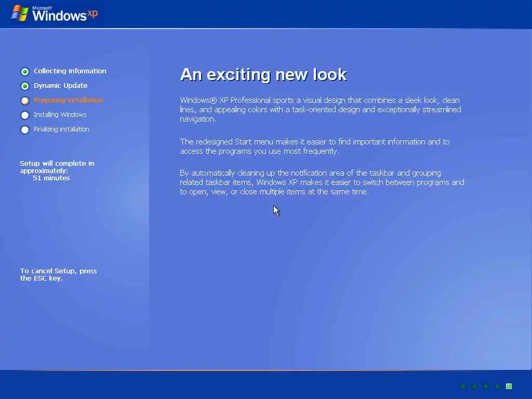This screenshot has width=532, height=399.
Task: Click the 'Windows xp' wordmark in the header
Action: [65, 14]
